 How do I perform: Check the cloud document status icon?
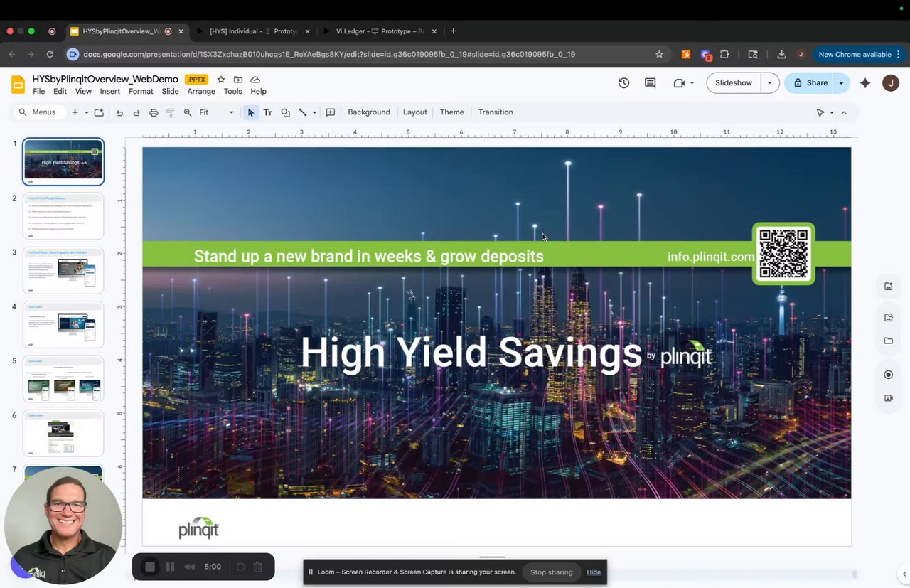tap(255, 80)
